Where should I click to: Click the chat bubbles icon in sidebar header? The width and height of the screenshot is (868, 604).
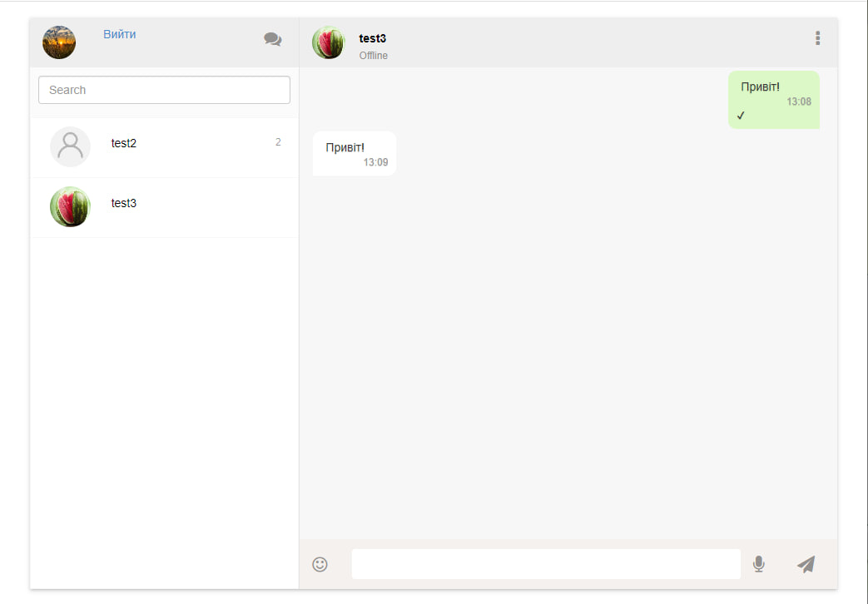[x=272, y=39]
